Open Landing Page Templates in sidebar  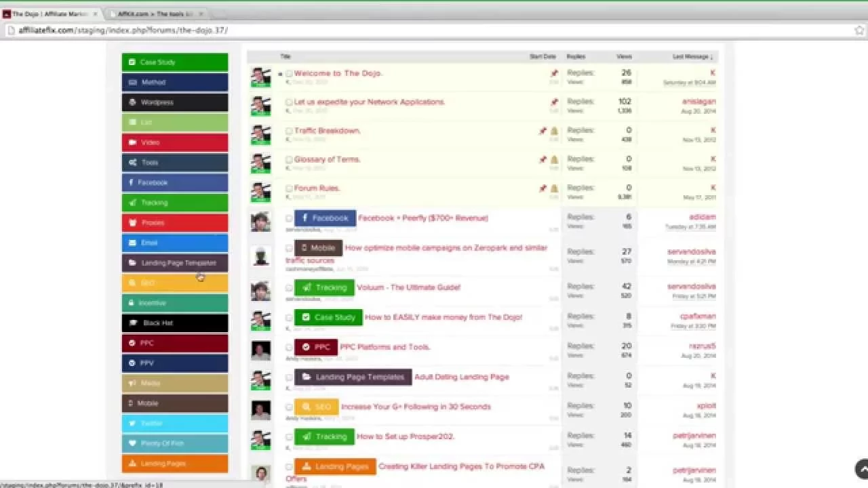[175, 263]
